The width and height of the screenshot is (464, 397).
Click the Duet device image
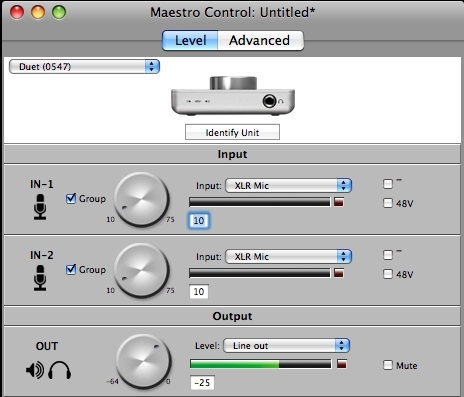point(233,96)
